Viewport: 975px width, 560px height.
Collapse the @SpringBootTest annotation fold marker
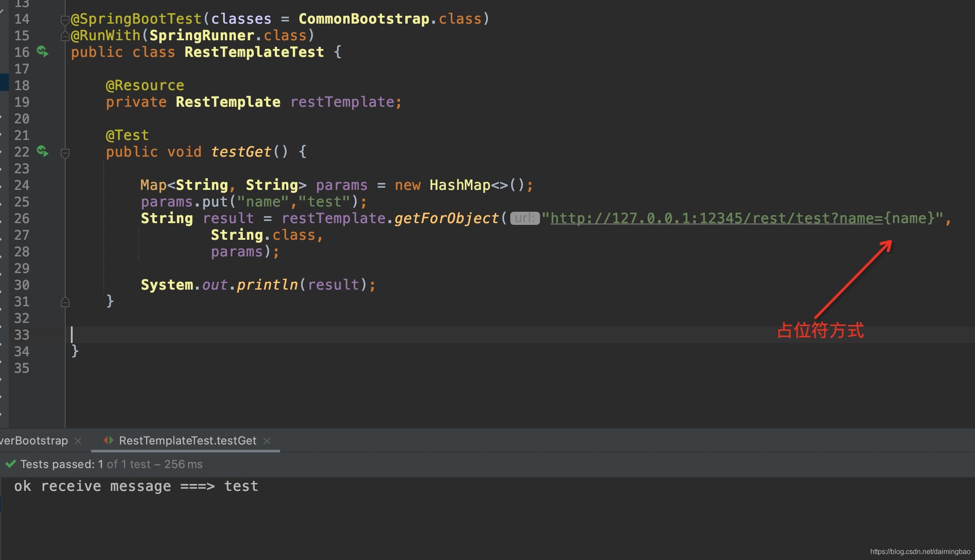pos(65,20)
